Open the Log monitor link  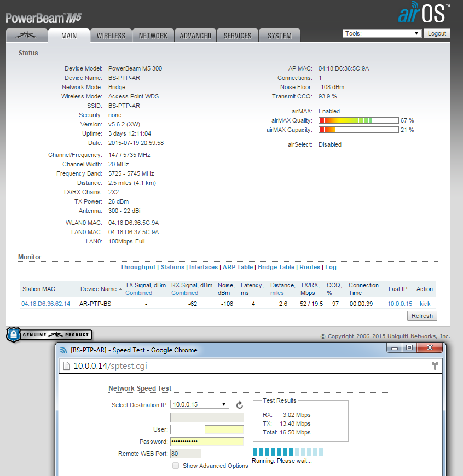[331, 267]
